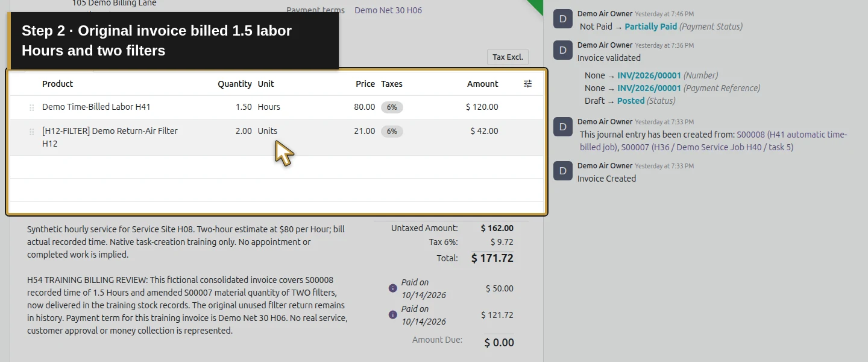The width and height of the screenshot is (868, 362).
Task: Click Paid on 10/14/2026 for $ 121.72
Action: pyautogui.click(x=424, y=314)
